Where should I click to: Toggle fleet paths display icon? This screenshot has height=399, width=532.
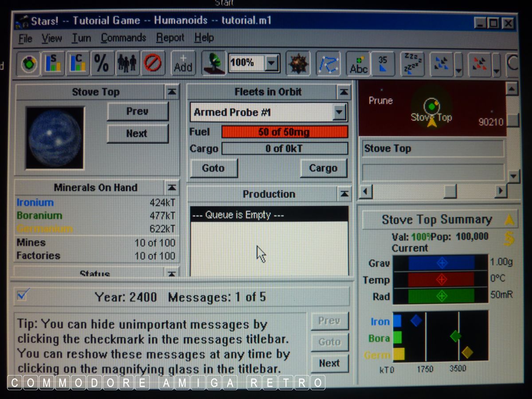tap(328, 64)
